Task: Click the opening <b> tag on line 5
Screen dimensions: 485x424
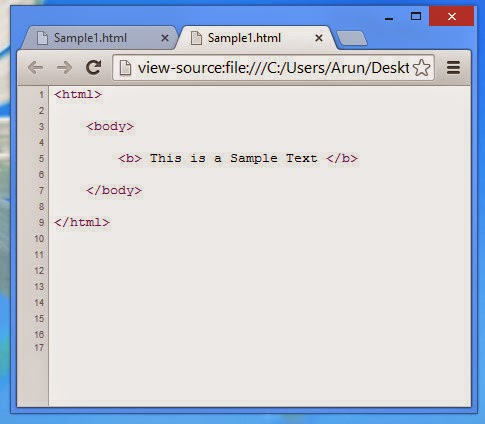Action: click(130, 158)
